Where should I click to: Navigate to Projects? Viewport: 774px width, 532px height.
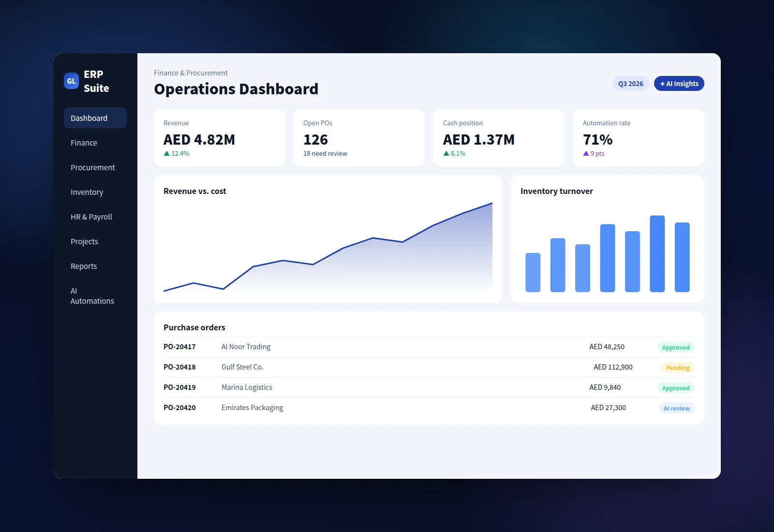pos(95,241)
